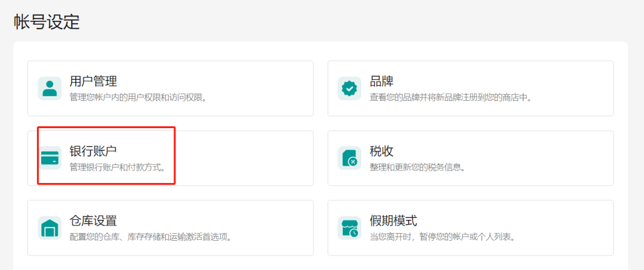Go to 税收 settings title

382,151
